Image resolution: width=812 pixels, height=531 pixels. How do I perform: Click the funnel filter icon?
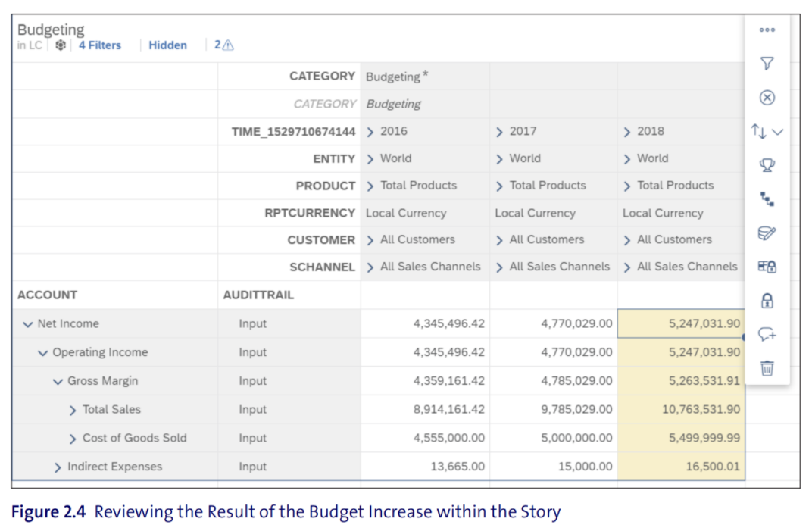(x=767, y=63)
